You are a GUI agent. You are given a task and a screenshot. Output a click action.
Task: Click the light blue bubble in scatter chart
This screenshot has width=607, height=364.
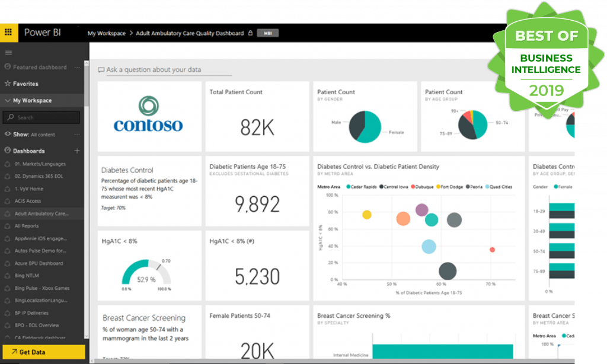(x=429, y=246)
